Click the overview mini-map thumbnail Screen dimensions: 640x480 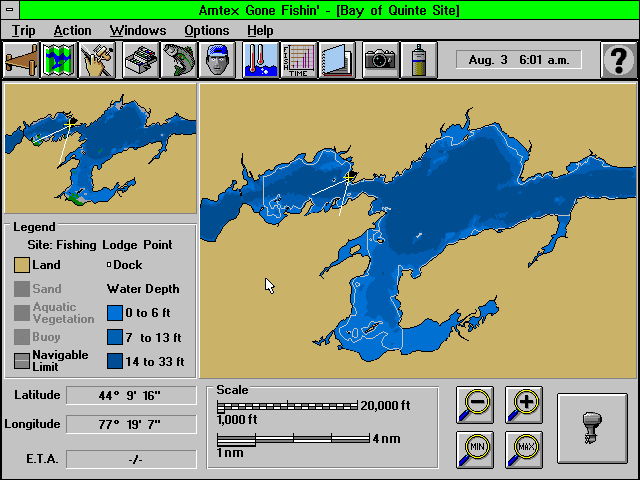pyautogui.click(x=100, y=148)
